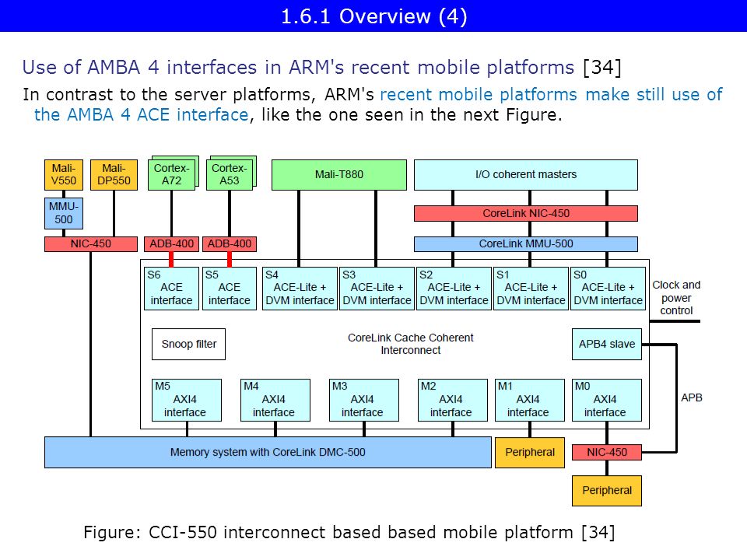Click the 'Use of AMBA 4 interfaces' heading

[298, 67]
